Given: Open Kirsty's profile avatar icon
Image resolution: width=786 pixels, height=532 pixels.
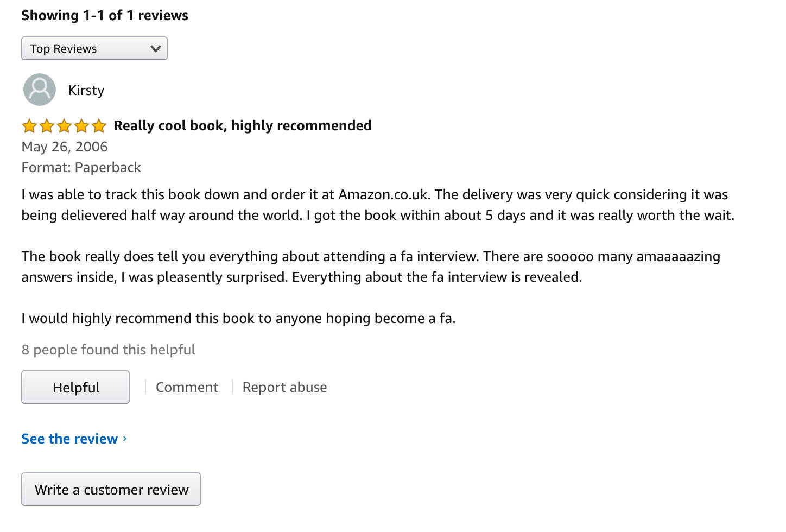Looking at the screenshot, I should [x=40, y=90].
